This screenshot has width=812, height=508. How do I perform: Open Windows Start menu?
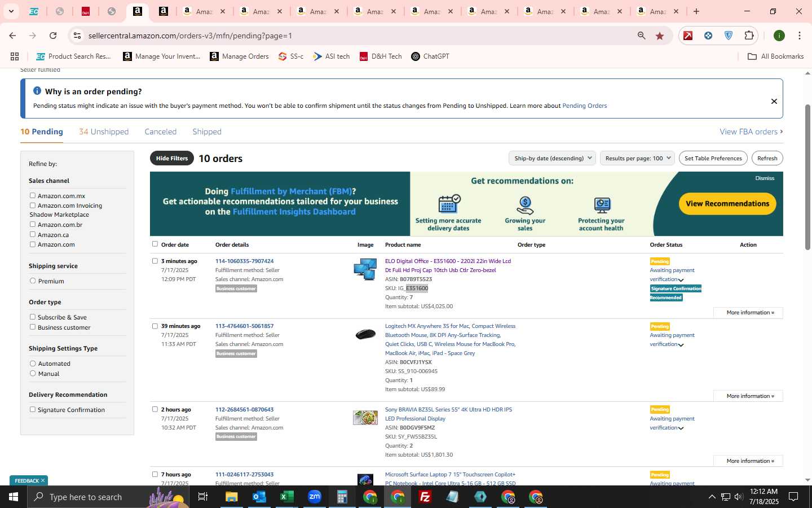point(14,497)
